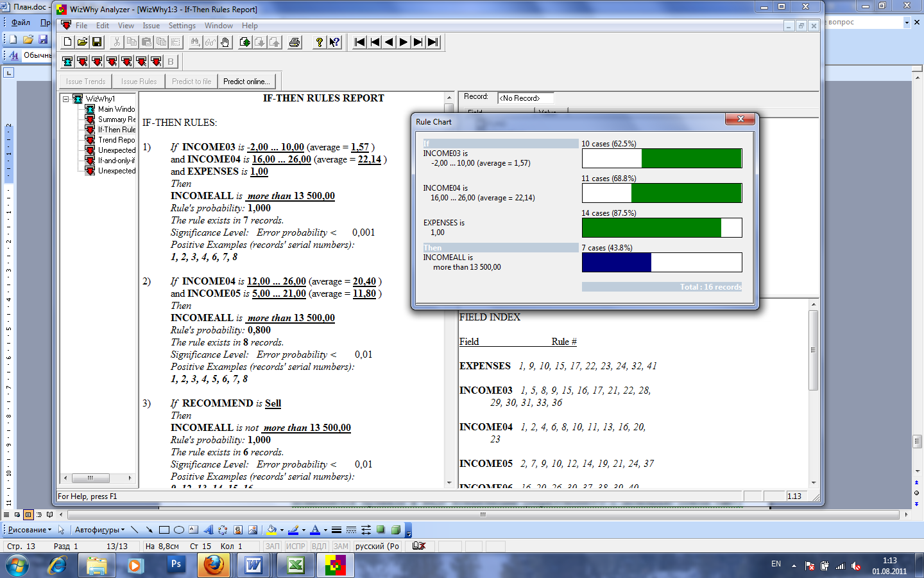Click the Predict to file button
The image size is (924, 578).
(191, 82)
